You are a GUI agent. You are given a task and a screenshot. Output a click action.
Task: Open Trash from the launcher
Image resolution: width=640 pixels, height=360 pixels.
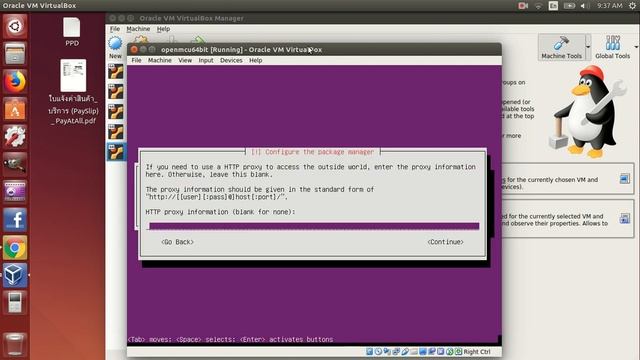coord(15,344)
